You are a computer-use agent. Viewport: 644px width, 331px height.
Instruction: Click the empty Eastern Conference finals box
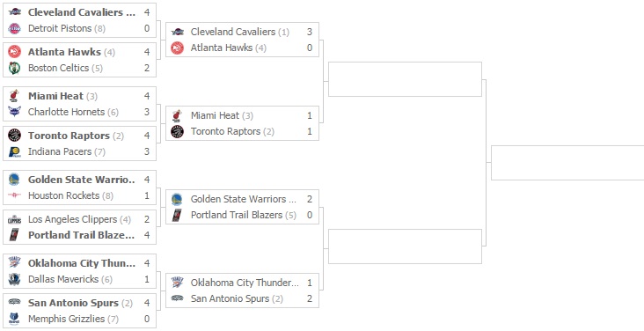tap(405, 79)
